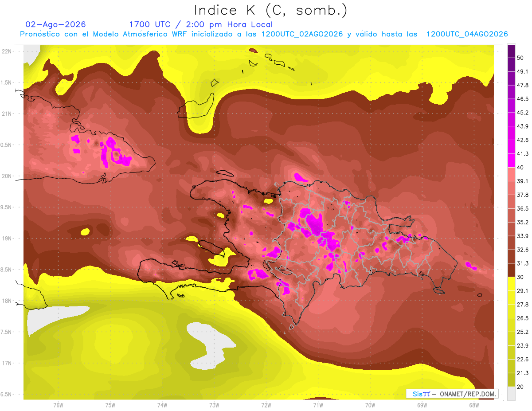Click the longitude label "72W"
Image resolution: width=532 pixels, height=411 pixels.
tap(266, 405)
